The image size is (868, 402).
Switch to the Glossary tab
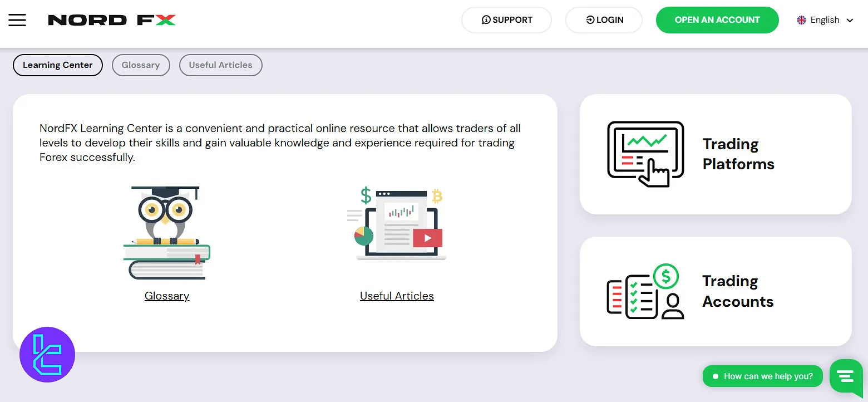click(141, 65)
